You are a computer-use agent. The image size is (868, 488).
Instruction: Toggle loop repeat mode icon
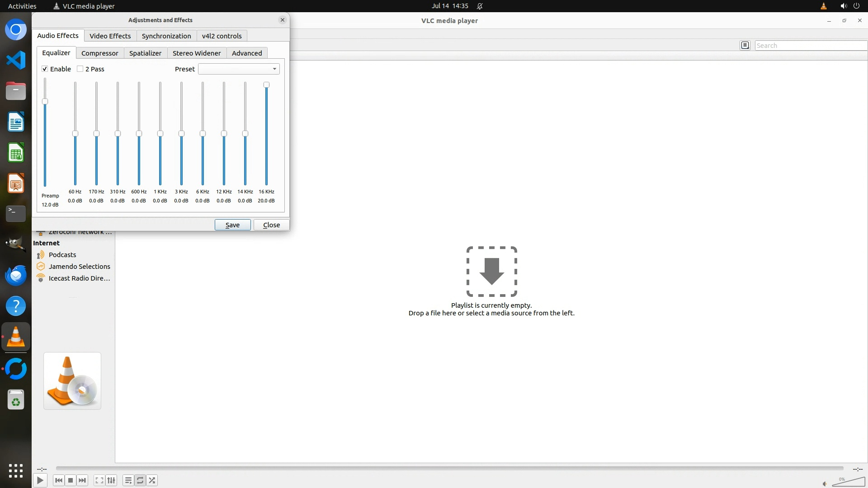tap(140, 480)
